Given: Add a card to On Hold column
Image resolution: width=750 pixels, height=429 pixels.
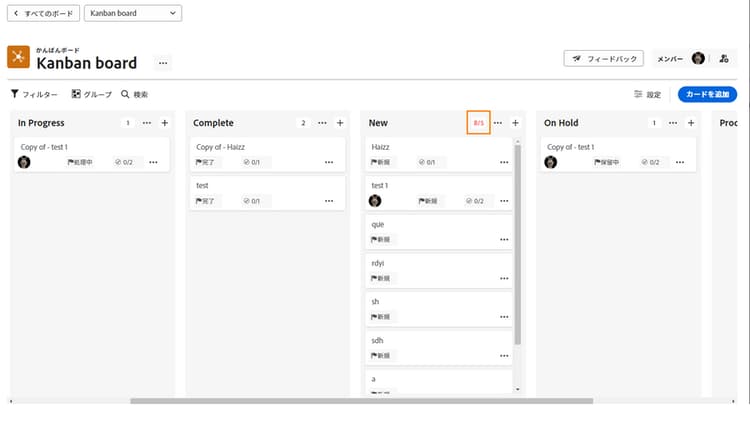Looking at the screenshot, I should pos(691,123).
